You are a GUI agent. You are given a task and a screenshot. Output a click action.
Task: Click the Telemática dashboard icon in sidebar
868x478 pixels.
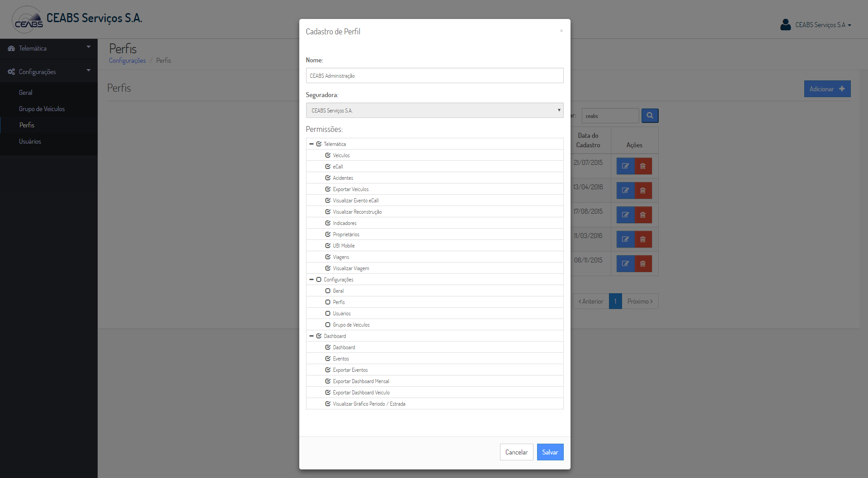(11, 48)
